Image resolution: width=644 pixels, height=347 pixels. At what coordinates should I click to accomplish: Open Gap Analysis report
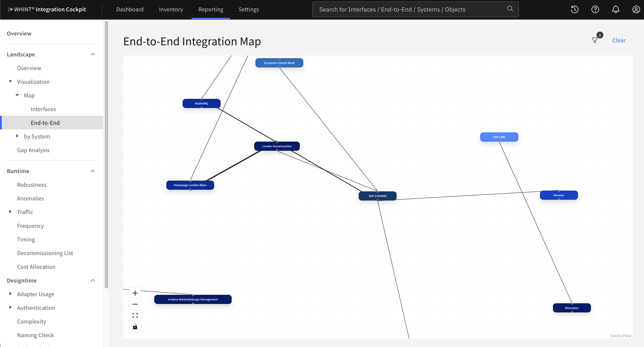[33, 150]
